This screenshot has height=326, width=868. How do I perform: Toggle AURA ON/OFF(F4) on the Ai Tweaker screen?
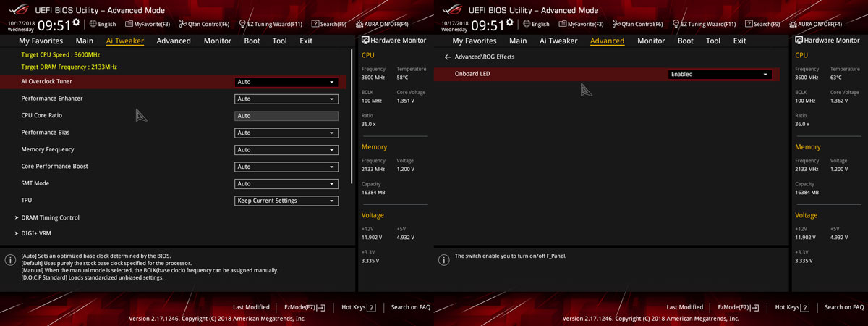[381, 24]
